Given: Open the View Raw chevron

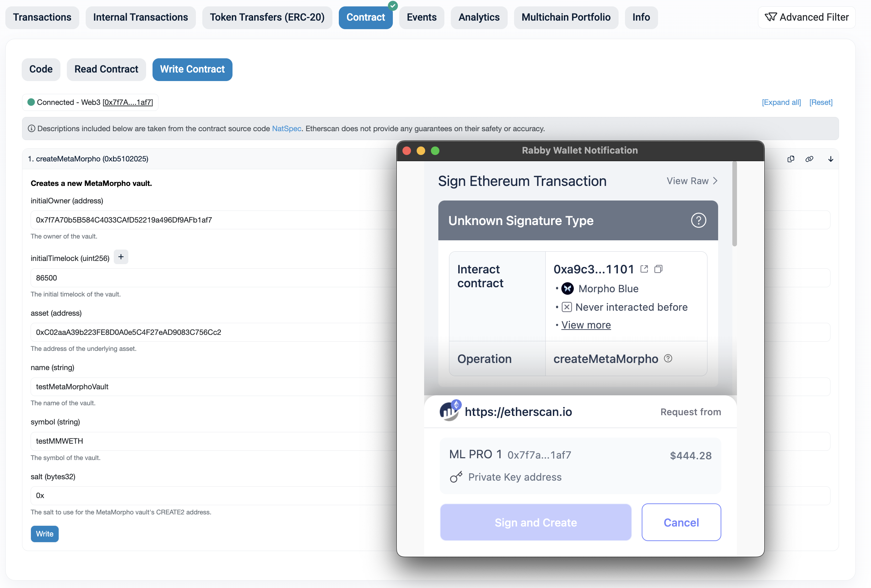Looking at the screenshot, I should 715,181.
